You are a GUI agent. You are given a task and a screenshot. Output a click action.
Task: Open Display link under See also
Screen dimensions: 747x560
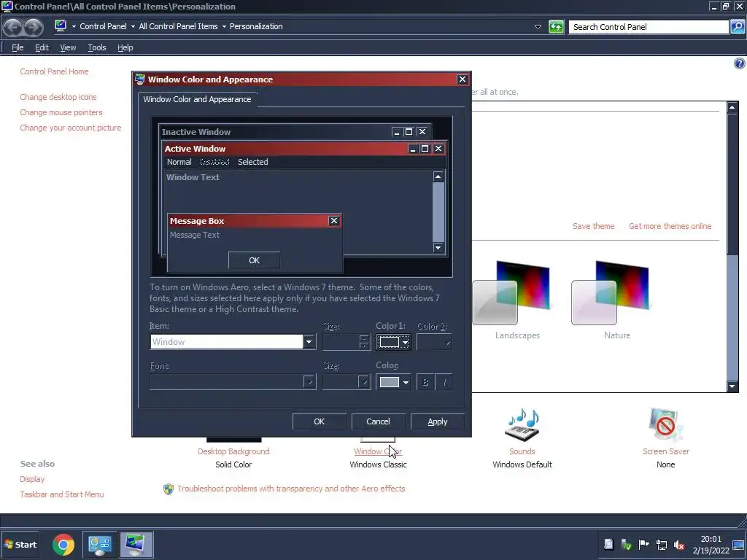pyautogui.click(x=32, y=479)
